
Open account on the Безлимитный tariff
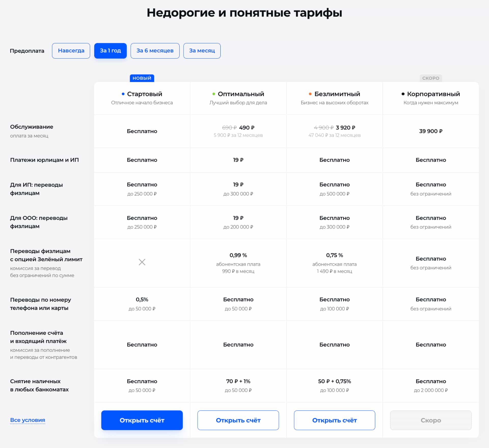click(334, 420)
